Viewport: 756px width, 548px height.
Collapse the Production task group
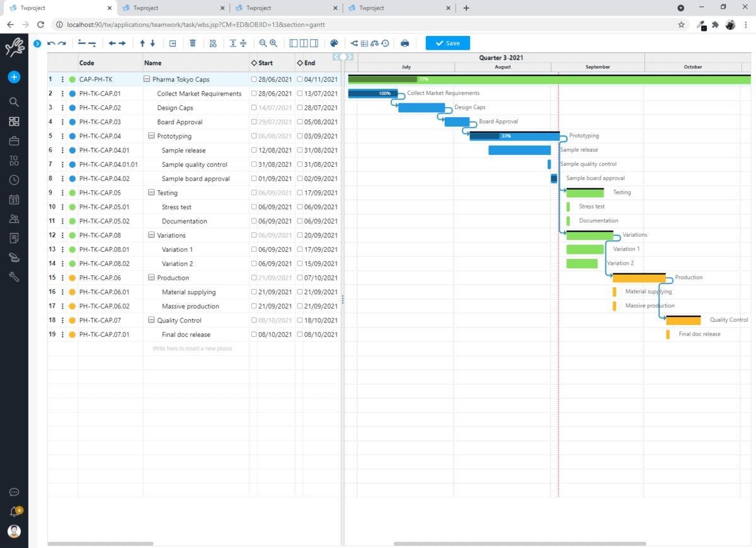151,278
